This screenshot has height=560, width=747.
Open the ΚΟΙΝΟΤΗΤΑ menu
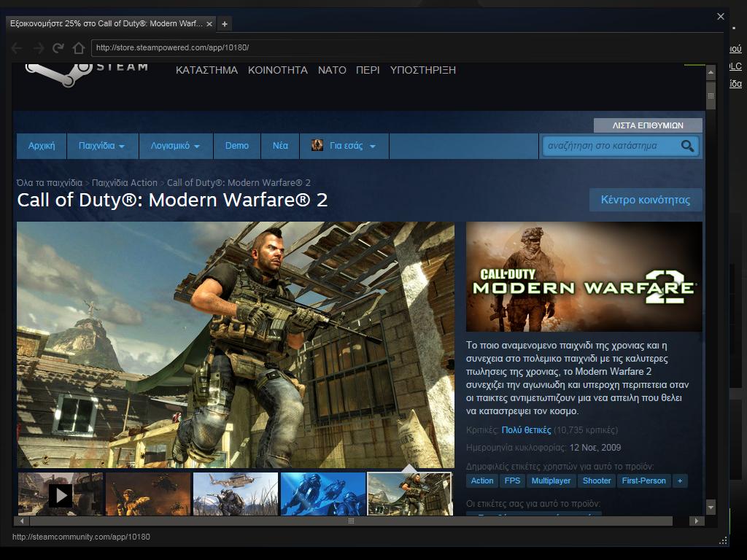point(278,70)
